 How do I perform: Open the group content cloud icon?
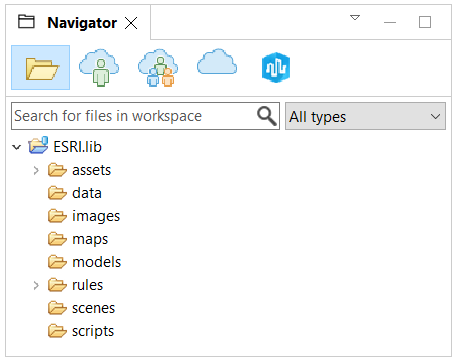(x=158, y=68)
